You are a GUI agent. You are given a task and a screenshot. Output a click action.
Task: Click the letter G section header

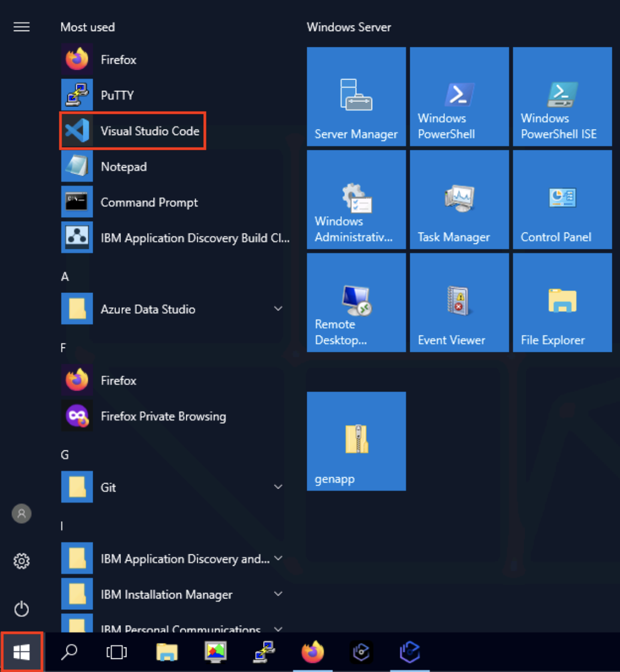(65, 455)
